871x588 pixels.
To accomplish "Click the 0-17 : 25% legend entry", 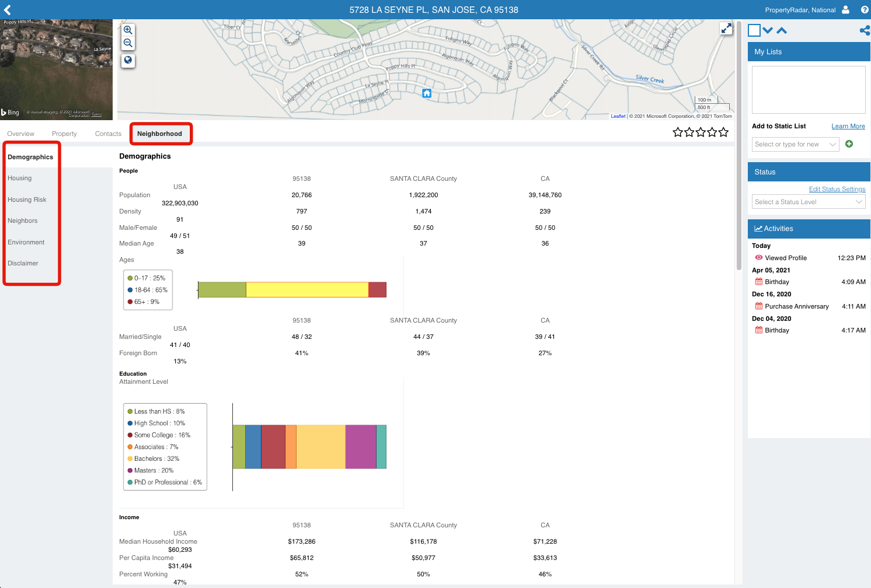I will click(x=147, y=278).
